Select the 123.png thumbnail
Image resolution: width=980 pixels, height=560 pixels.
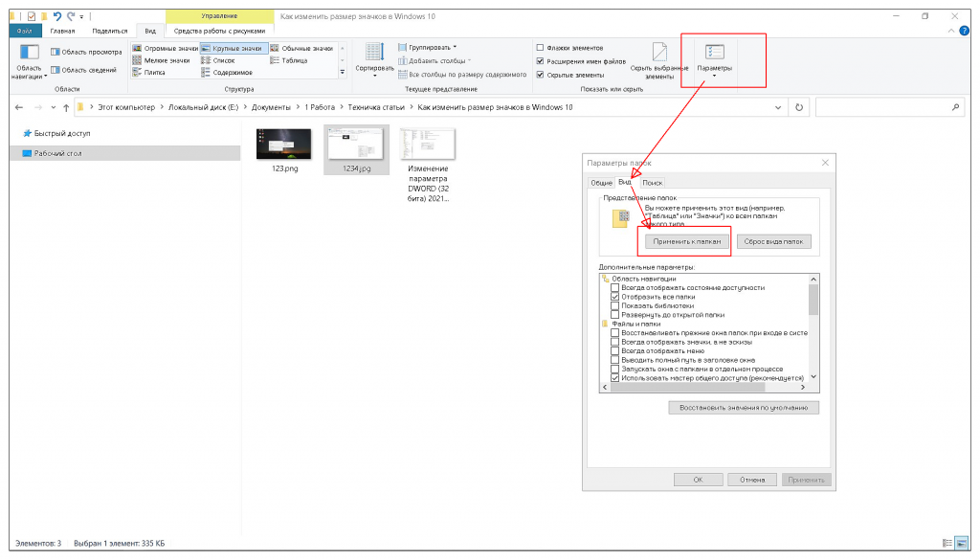point(283,144)
